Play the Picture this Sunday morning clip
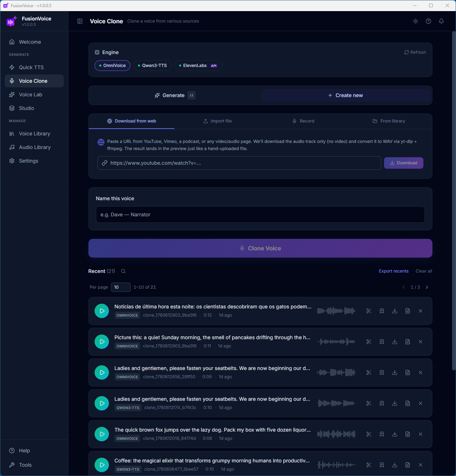 tap(102, 342)
